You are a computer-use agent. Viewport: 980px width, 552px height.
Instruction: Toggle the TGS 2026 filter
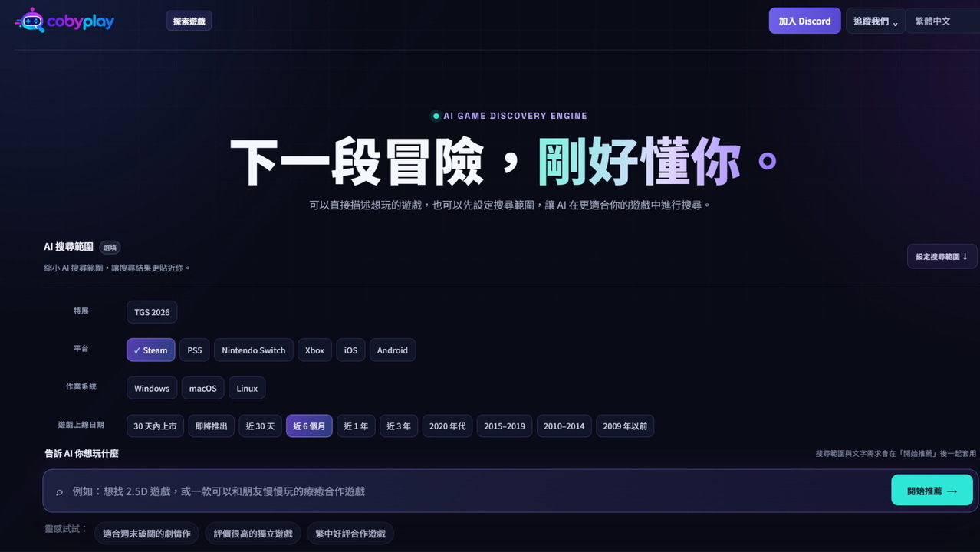tap(152, 312)
